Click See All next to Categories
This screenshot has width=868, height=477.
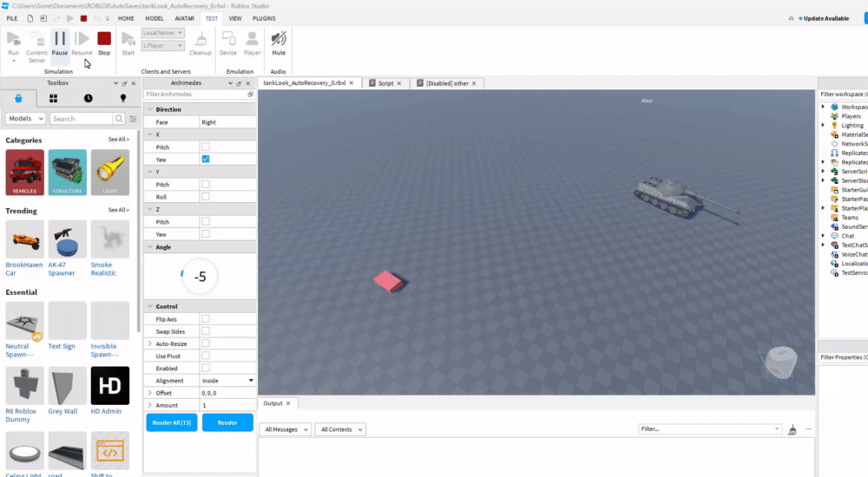point(118,140)
